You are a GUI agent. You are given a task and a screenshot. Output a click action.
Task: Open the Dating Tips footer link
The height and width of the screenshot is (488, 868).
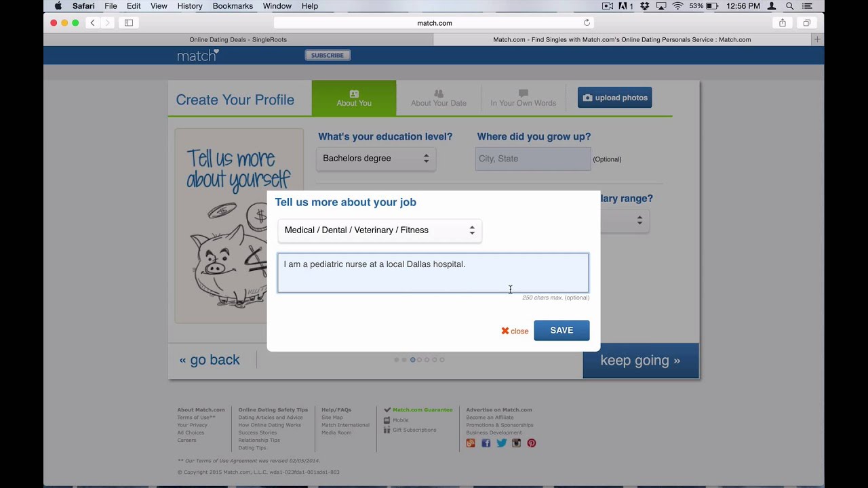(252, 447)
